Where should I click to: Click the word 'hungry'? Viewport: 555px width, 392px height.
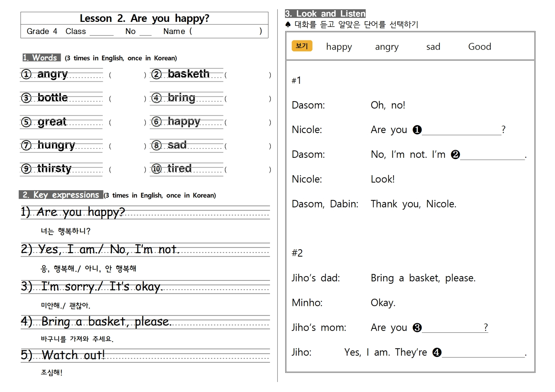56,145
